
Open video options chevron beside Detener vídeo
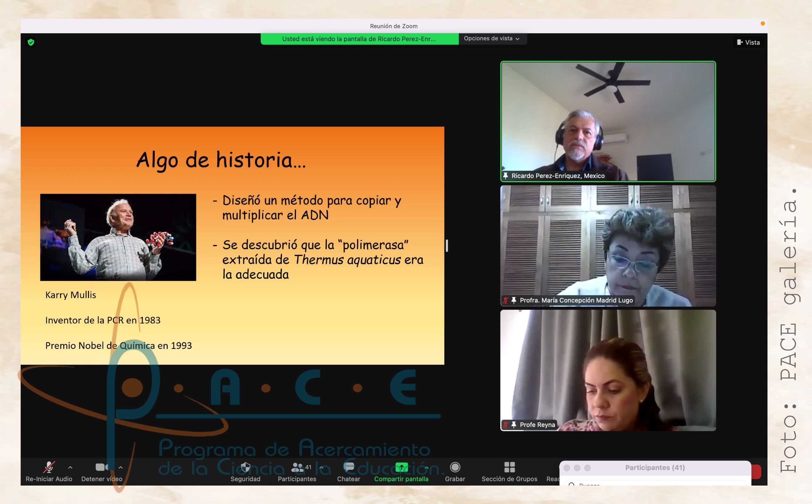121,467
